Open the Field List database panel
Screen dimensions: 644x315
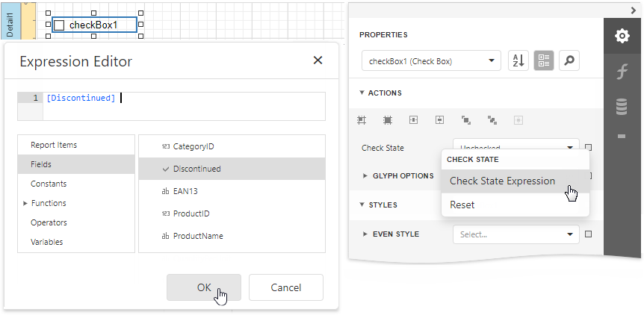click(622, 107)
